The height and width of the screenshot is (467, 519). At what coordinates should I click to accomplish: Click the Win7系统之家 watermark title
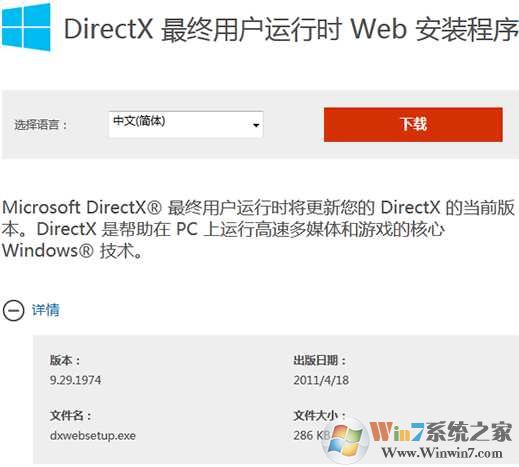[441, 431]
